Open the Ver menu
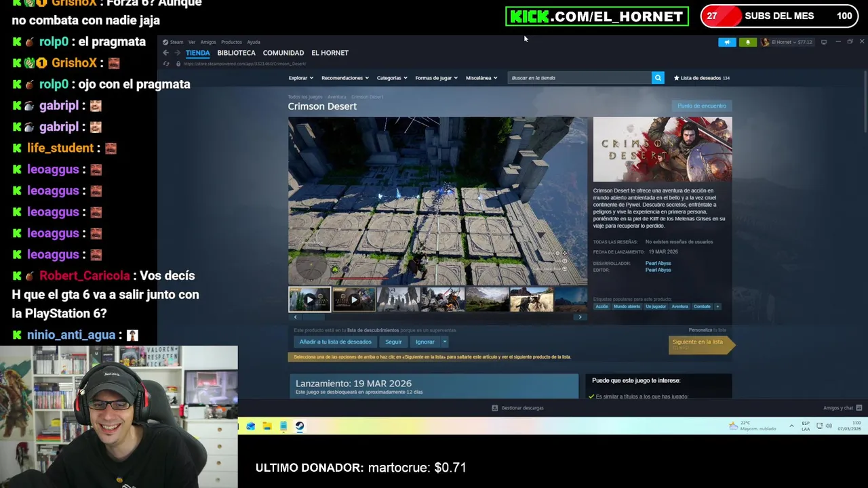The image size is (868, 488). (x=192, y=42)
